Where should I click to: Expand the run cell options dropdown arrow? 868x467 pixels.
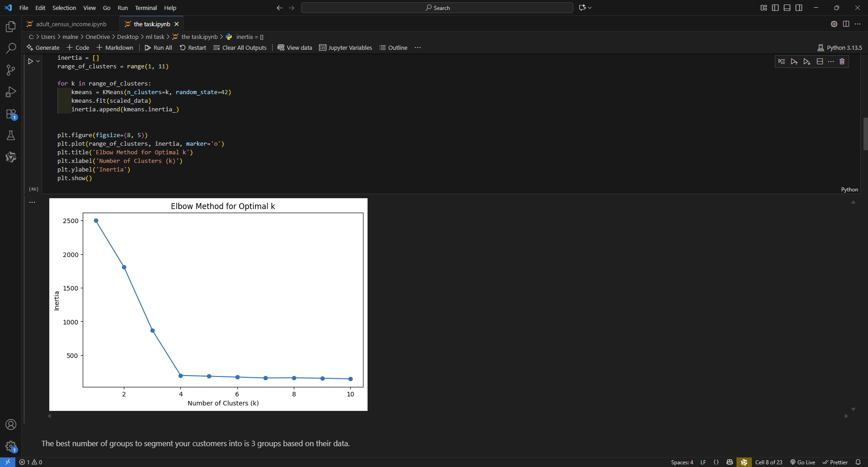(x=38, y=61)
